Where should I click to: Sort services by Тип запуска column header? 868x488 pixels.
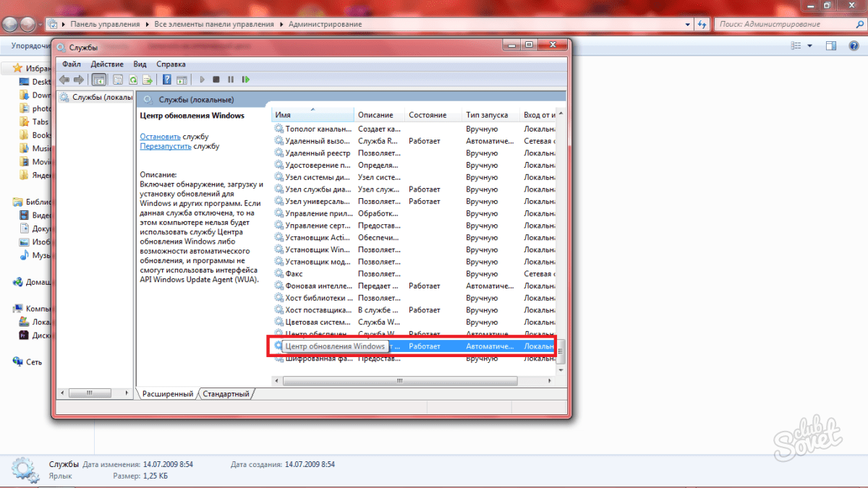[x=490, y=114]
